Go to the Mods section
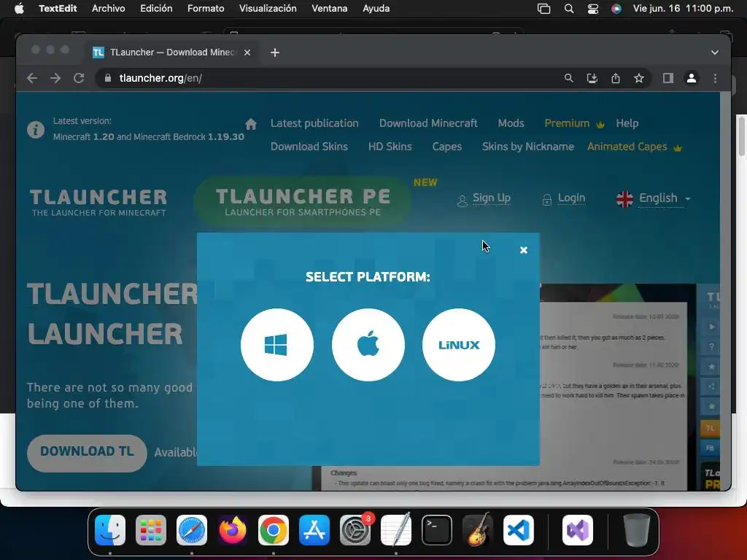 [511, 123]
